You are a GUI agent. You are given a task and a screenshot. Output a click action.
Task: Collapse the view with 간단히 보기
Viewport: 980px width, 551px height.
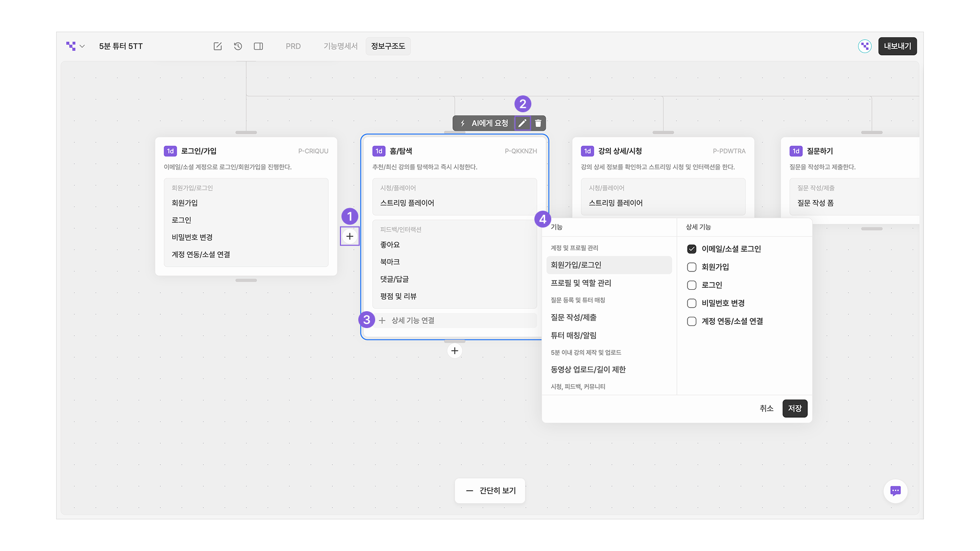point(490,491)
